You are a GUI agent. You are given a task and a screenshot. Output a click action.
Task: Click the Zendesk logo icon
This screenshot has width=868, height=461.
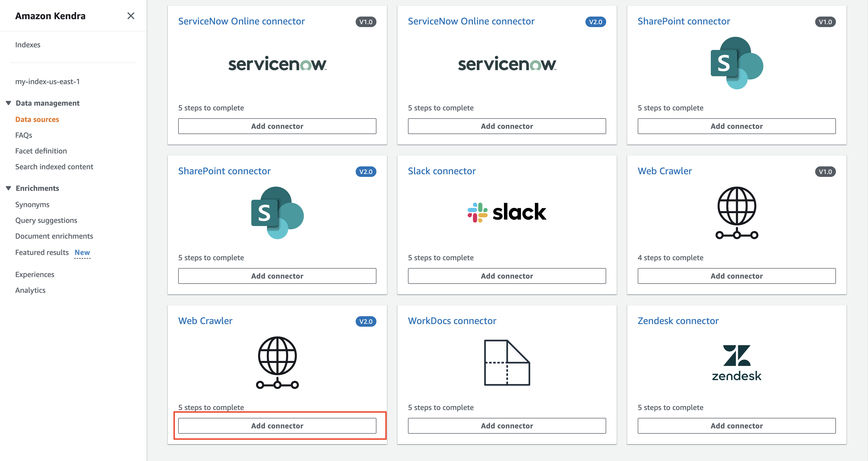(x=737, y=363)
